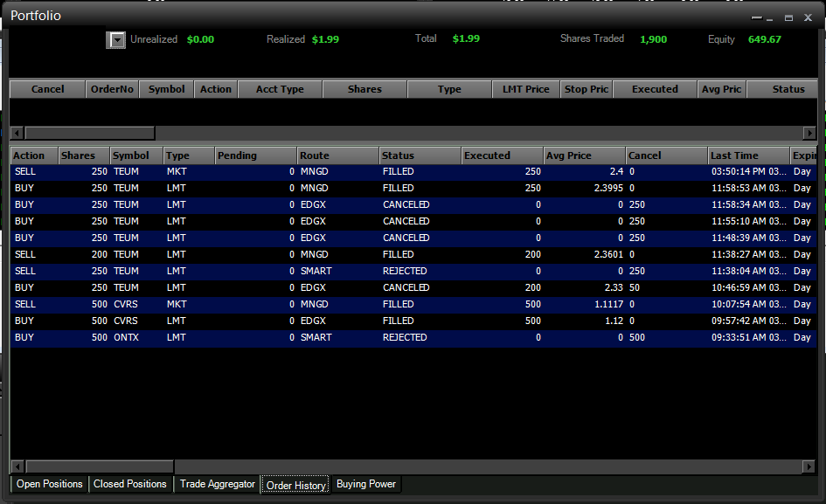Screen dimensions: 826x504
Task: Click the Avg Pric header in open orders
Action: click(x=721, y=89)
